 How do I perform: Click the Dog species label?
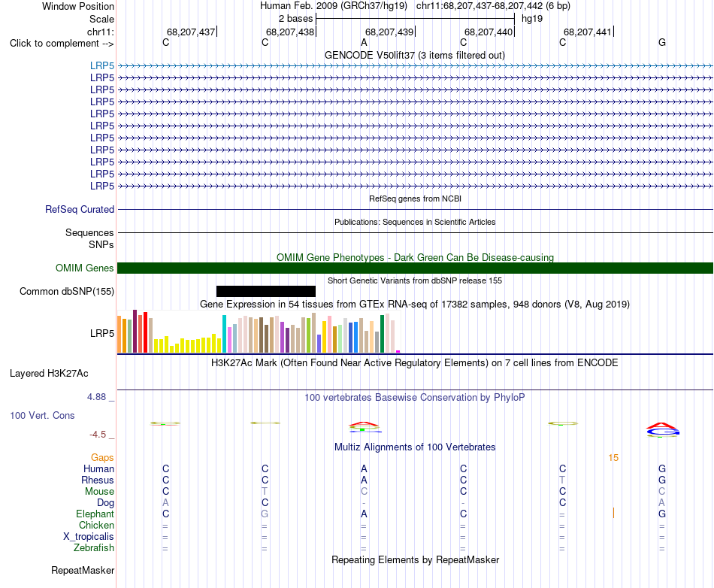point(105,503)
